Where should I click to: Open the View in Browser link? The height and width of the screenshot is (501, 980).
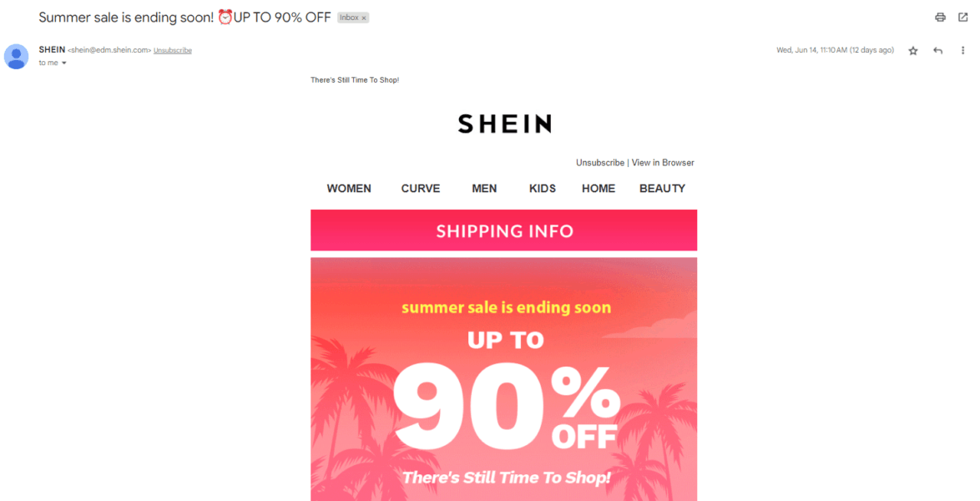coord(662,162)
